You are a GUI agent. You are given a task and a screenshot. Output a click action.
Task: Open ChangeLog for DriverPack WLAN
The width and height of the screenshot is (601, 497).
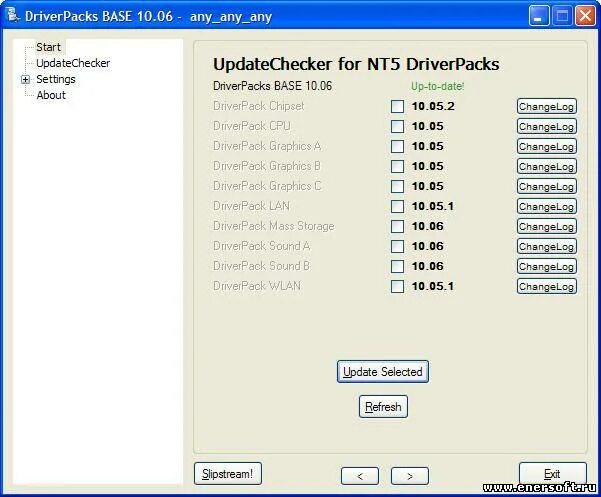tap(547, 286)
